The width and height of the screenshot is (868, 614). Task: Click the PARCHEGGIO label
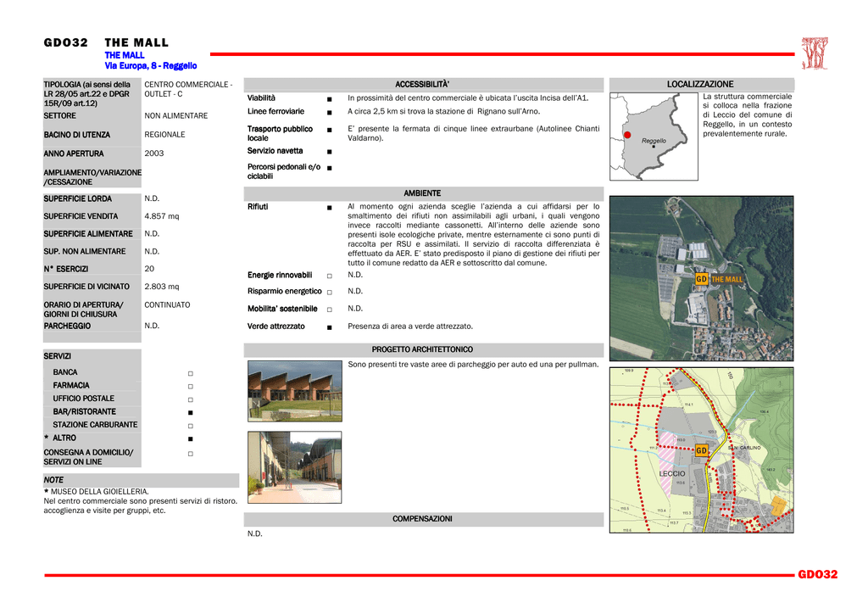67,327
